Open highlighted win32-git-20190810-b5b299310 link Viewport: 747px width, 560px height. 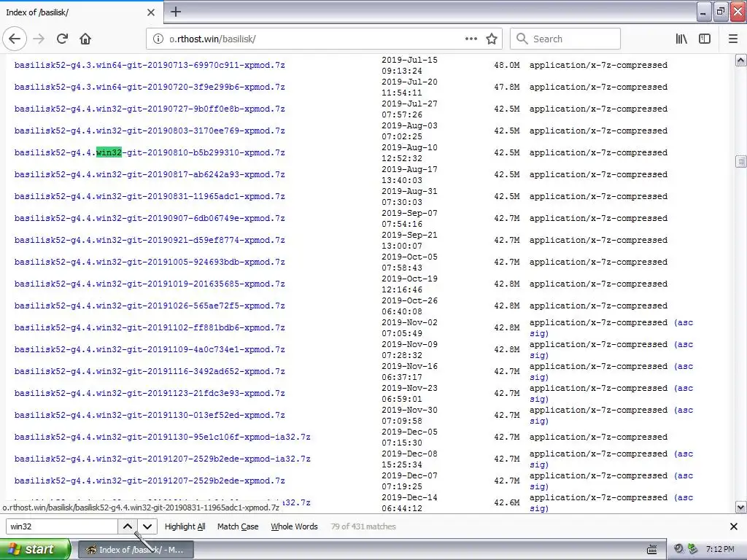pyautogui.click(x=150, y=153)
